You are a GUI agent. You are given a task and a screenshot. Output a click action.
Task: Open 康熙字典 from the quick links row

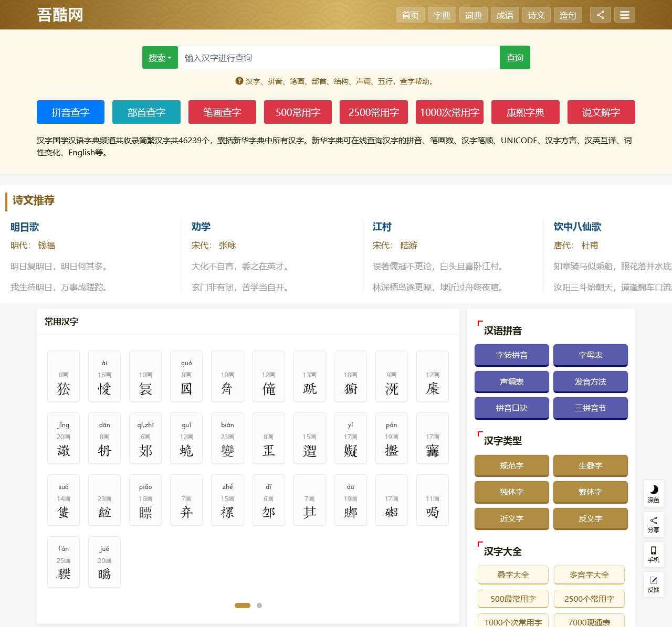coord(525,112)
